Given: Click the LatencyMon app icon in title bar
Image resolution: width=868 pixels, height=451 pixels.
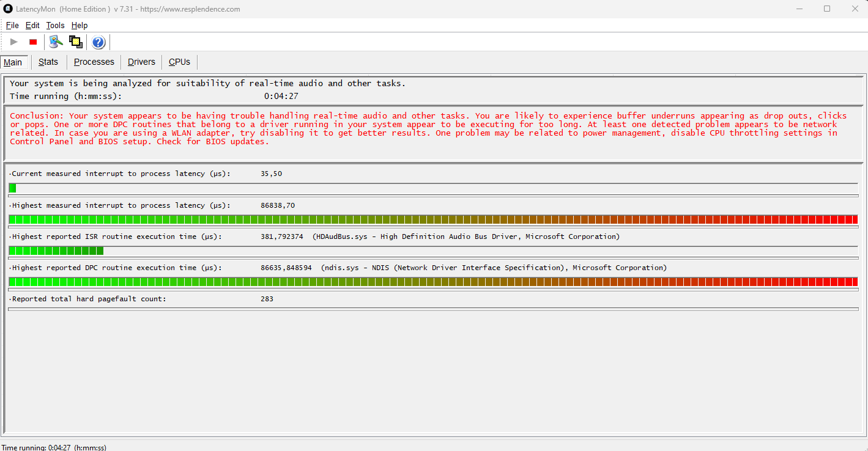Looking at the screenshot, I should [x=9, y=9].
